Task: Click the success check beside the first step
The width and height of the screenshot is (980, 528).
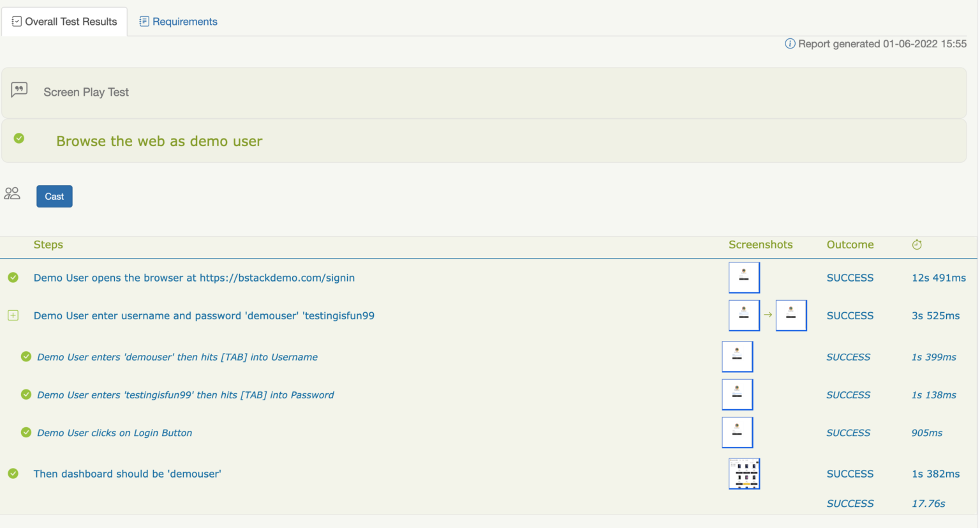Action: coord(13,277)
